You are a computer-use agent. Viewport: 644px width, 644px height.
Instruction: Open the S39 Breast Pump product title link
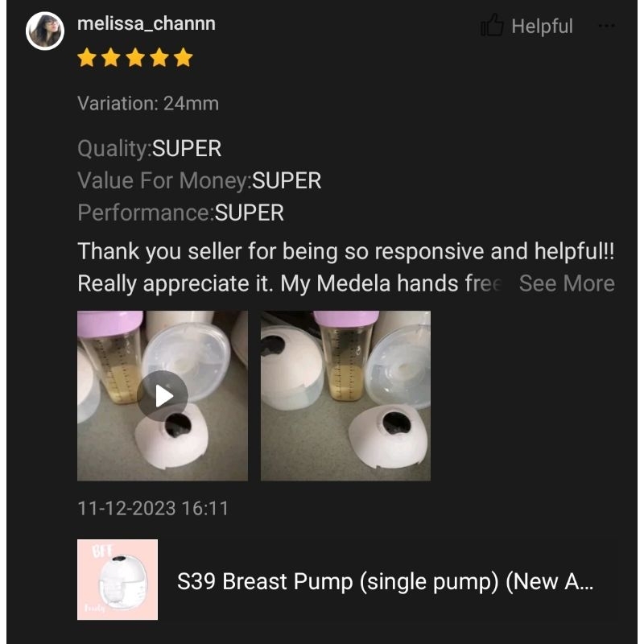click(385, 581)
